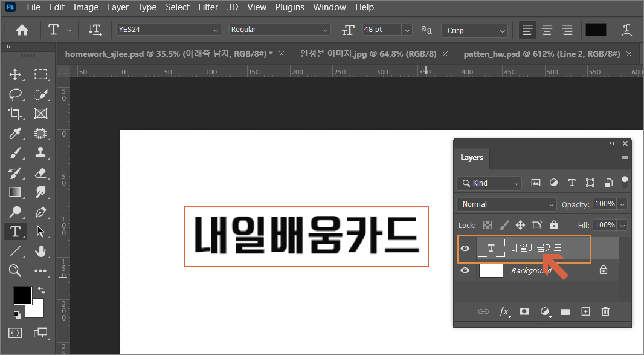Select the Horizontal Type tool
Screen dimensions: 644x355
point(15,232)
